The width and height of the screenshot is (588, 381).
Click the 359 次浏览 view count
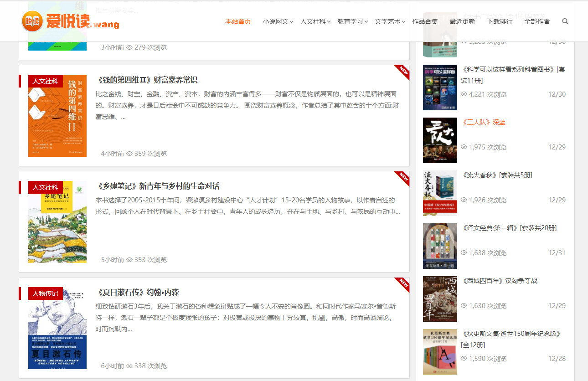[150, 154]
